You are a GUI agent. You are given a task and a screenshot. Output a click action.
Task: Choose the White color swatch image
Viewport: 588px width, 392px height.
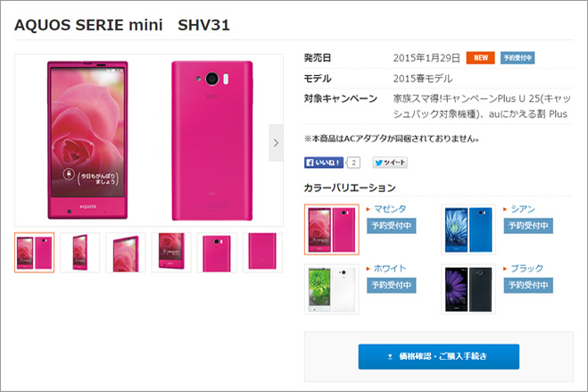coord(332,289)
